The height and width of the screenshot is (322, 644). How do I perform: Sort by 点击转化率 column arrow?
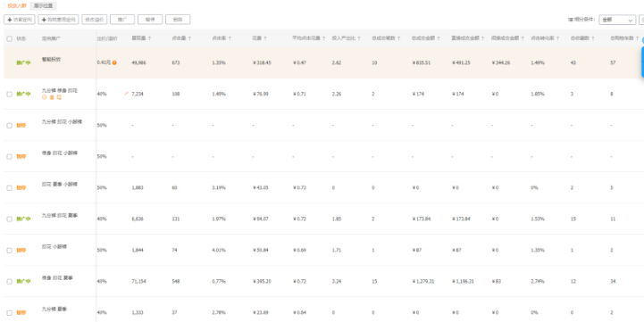pyautogui.click(x=557, y=38)
